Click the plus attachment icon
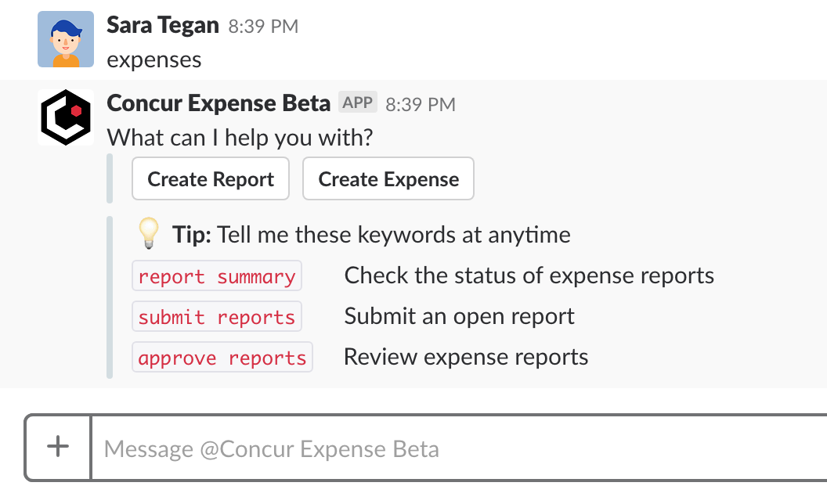827x504 pixels. 59,447
